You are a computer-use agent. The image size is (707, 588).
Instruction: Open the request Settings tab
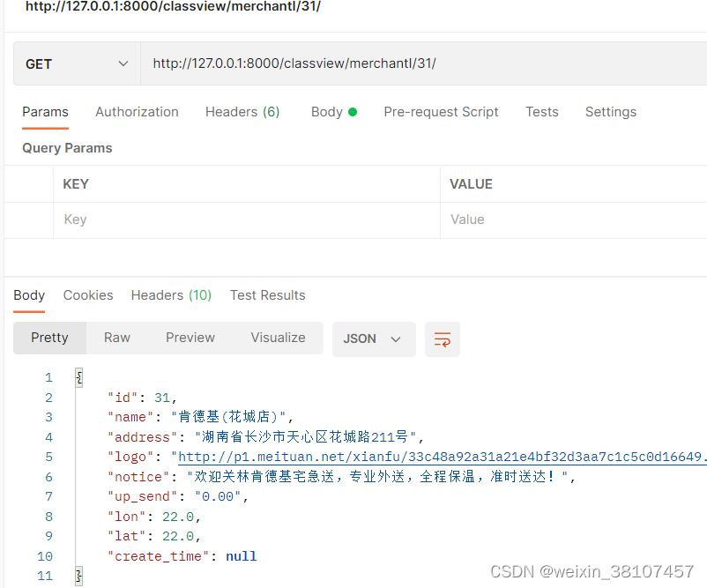[610, 112]
